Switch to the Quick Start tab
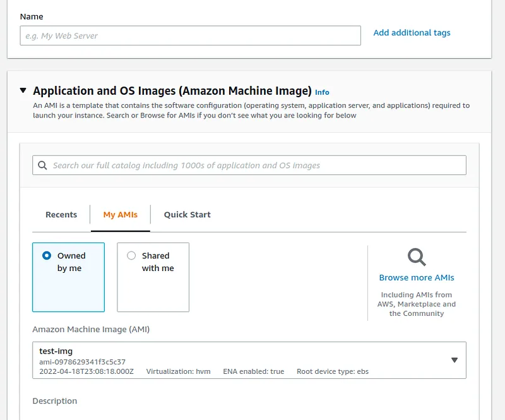The height and width of the screenshot is (420, 505). (x=187, y=215)
